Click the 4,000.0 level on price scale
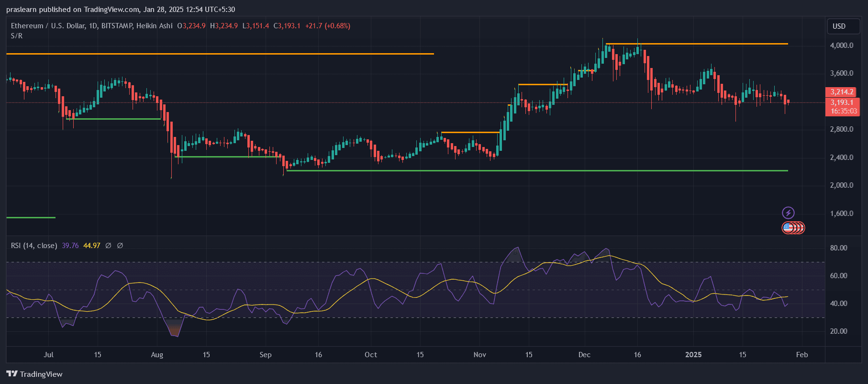The width and height of the screenshot is (868, 384). coord(841,45)
